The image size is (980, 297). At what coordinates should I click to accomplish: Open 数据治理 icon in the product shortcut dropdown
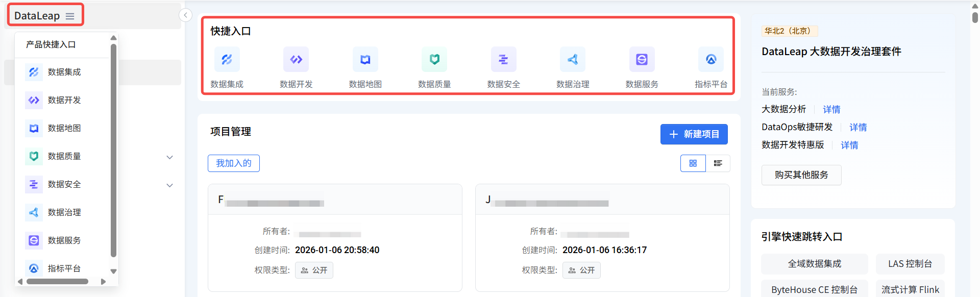pos(34,212)
